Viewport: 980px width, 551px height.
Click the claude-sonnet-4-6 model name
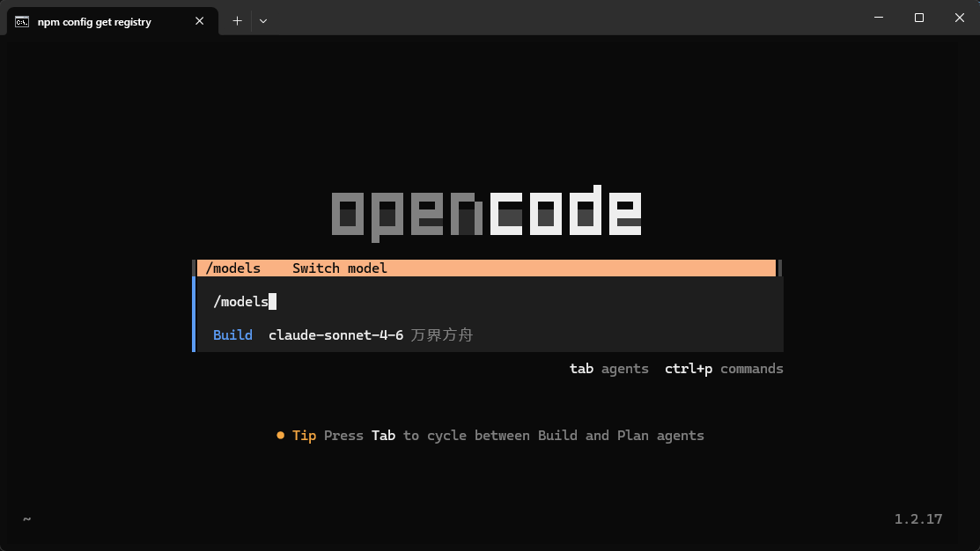[x=335, y=335]
